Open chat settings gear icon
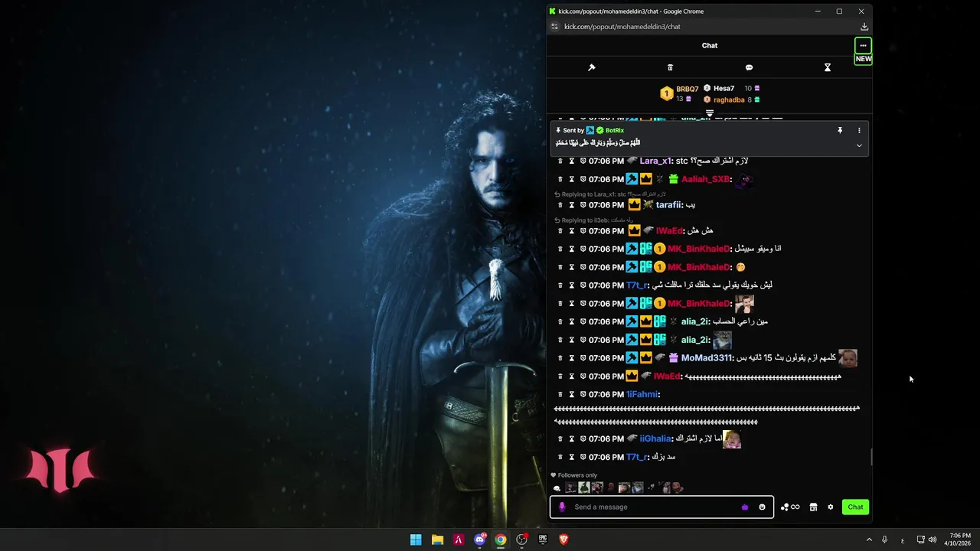The image size is (980, 551). click(830, 507)
